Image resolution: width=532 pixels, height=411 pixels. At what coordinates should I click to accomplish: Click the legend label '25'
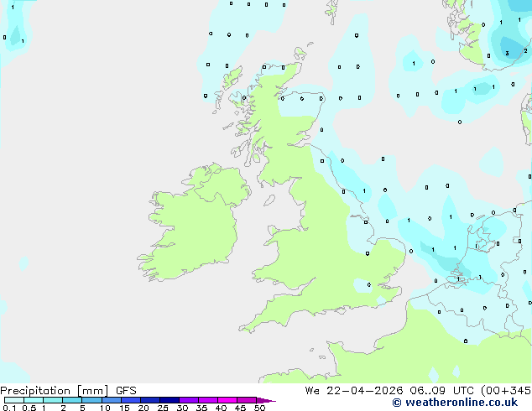163,408
